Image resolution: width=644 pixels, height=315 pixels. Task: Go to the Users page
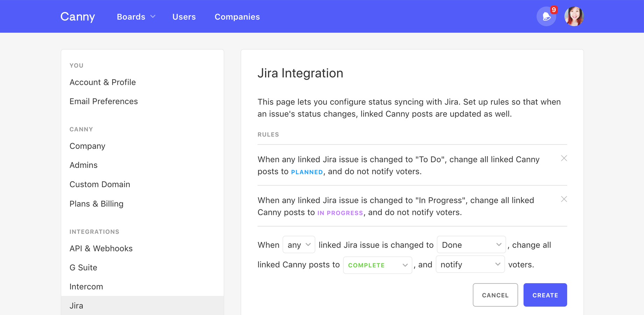[184, 17]
